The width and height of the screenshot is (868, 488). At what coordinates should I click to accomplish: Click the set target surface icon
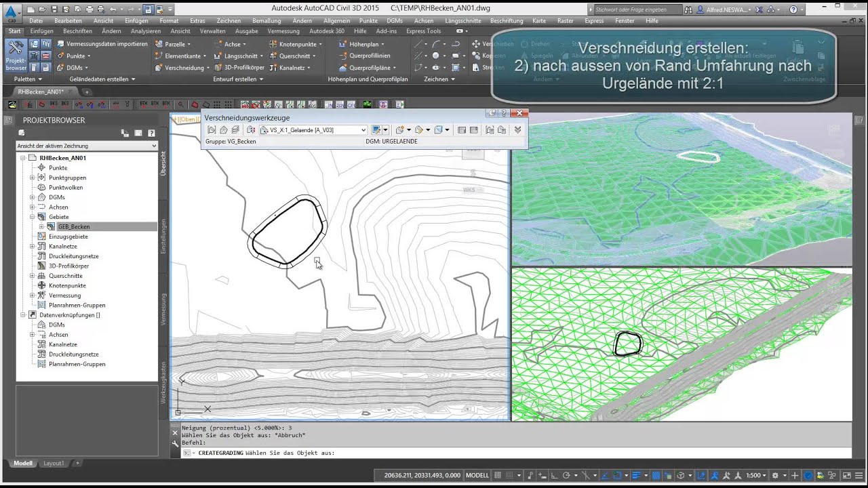click(x=223, y=129)
